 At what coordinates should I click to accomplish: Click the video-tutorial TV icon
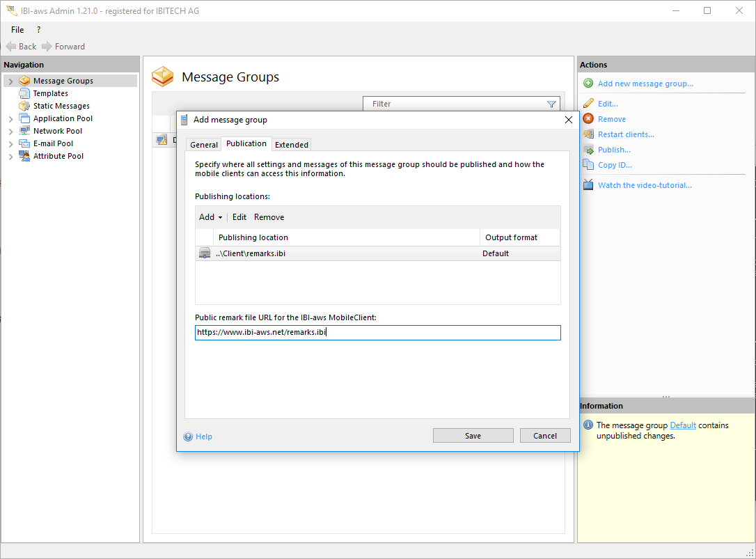click(588, 185)
